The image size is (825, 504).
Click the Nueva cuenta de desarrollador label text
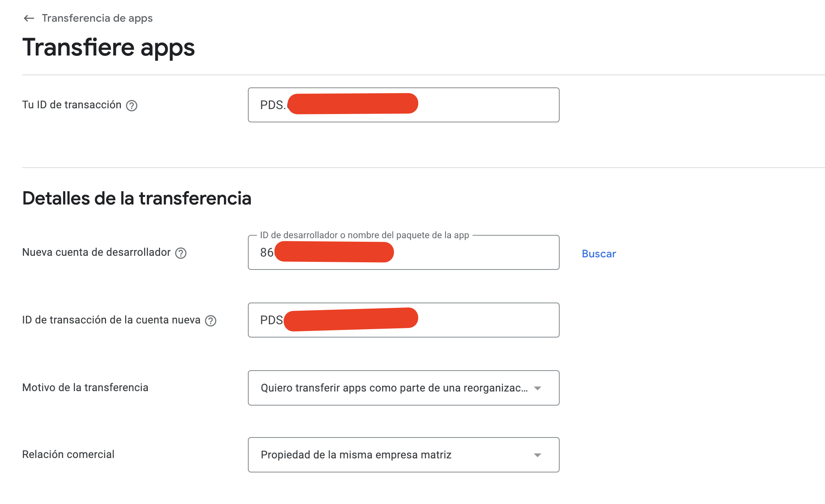[96, 252]
